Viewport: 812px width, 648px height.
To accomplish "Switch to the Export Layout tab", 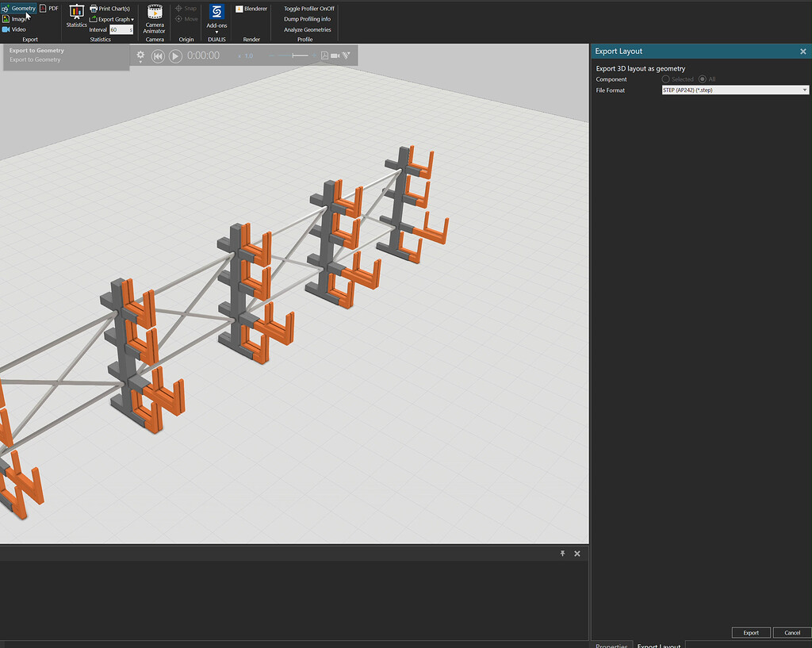I will pos(659,645).
